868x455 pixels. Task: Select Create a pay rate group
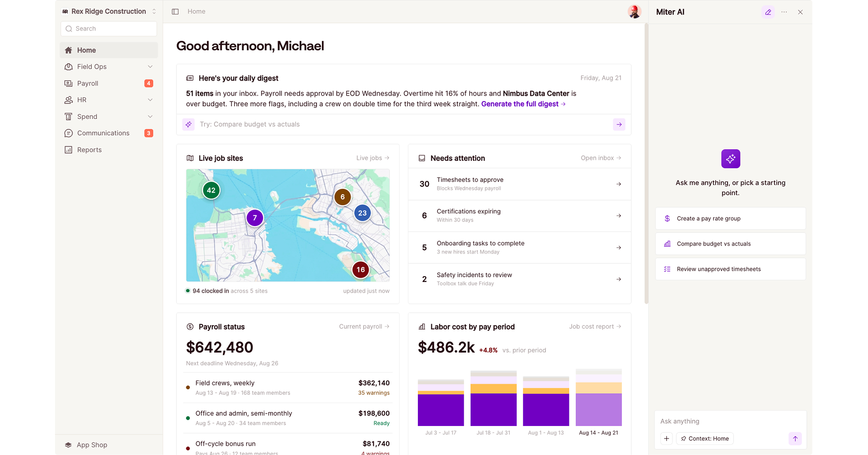click(730, 219)
